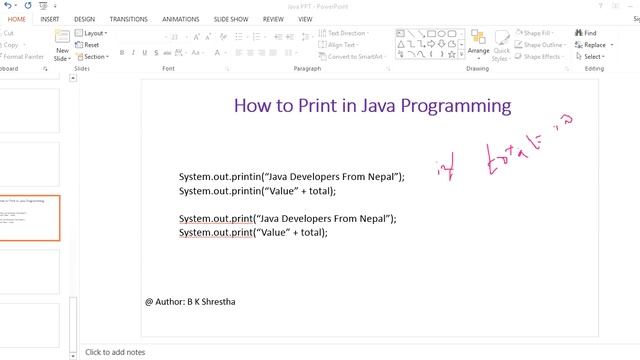The height and width of the screenshot is (360, 640).
Task: Click Increase List Level icon
Action: [290, 37]
